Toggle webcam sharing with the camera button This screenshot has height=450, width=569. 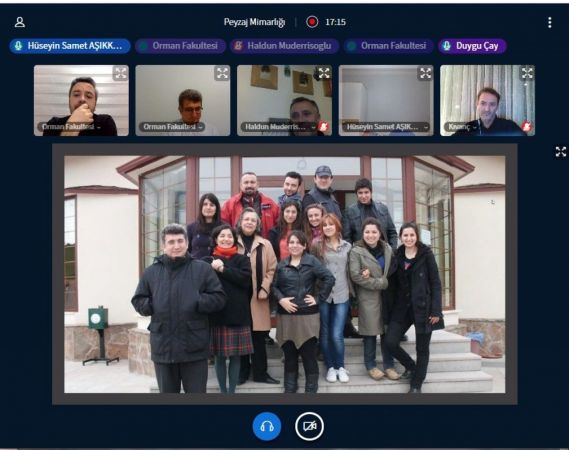click(x=309, y=426)
